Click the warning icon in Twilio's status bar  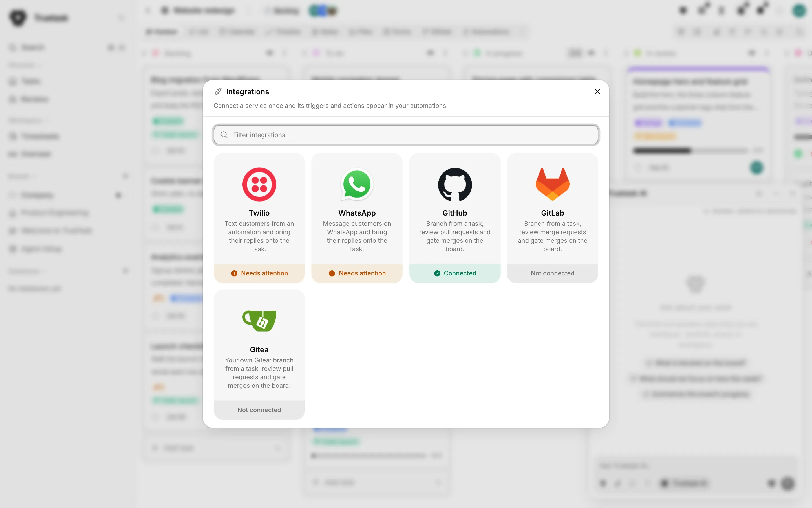[x=234, y=273]
